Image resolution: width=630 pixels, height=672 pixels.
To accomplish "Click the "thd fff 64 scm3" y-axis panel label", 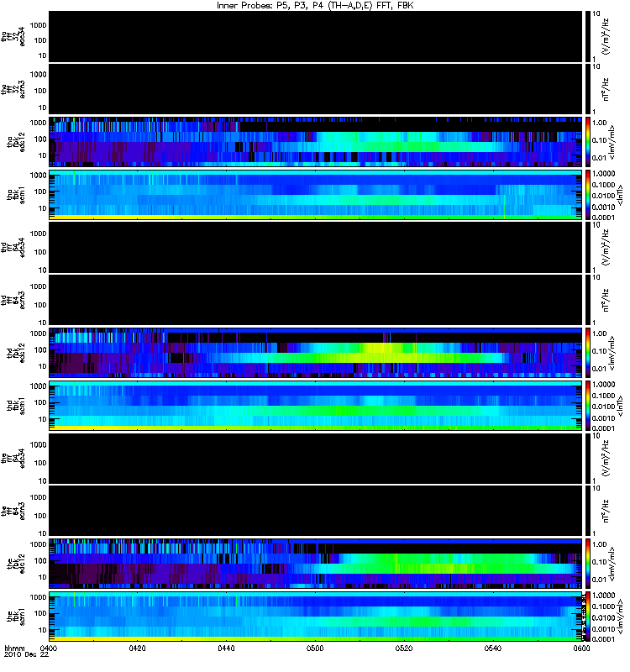I will pos(13,300).
